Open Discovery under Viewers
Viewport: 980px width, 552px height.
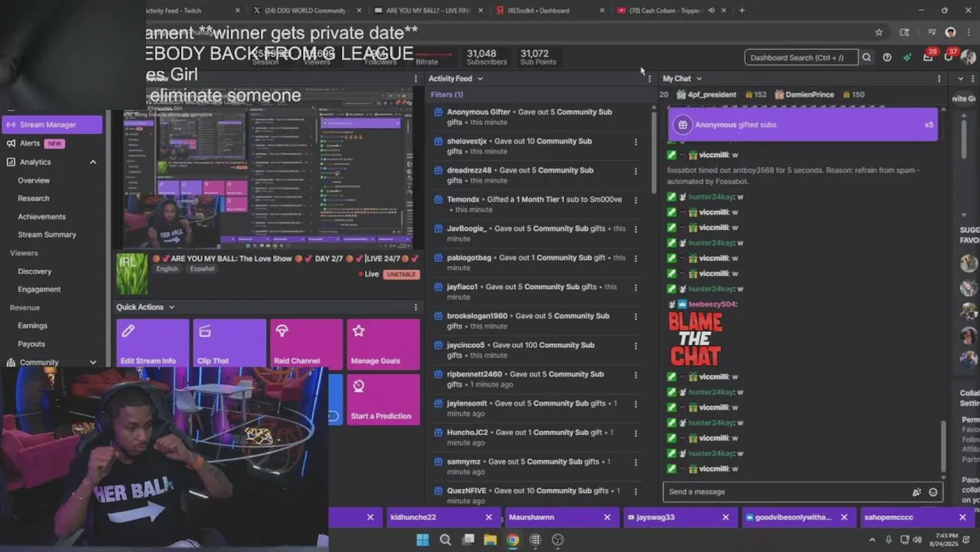(35, 271)
